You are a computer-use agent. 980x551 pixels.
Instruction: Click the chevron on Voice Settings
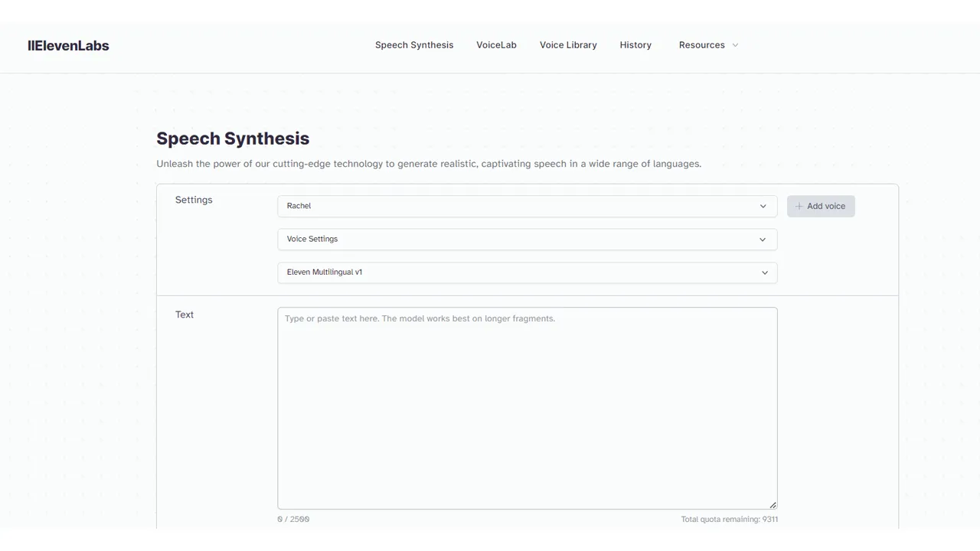tap(763, 240)
